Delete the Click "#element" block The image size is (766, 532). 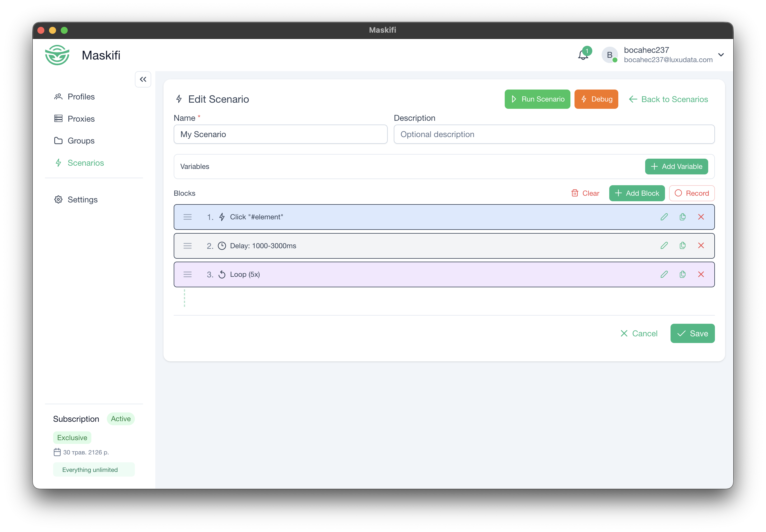[x=701, y=217]
